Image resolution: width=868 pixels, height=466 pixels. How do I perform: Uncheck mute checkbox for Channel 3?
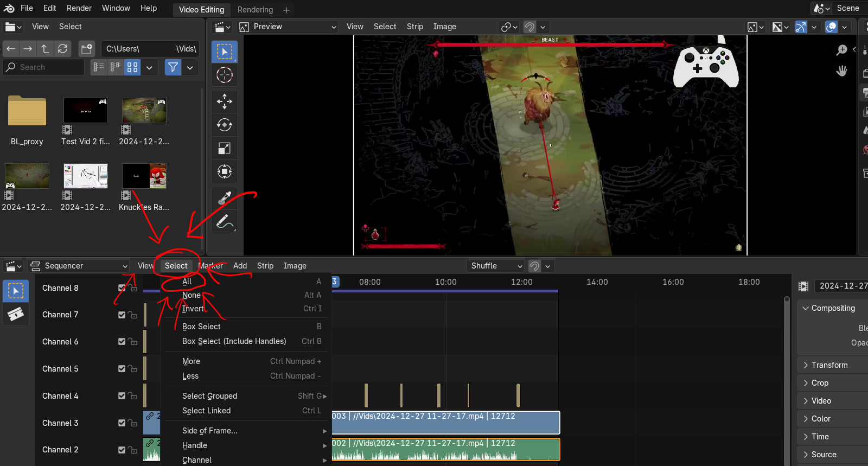122,423
